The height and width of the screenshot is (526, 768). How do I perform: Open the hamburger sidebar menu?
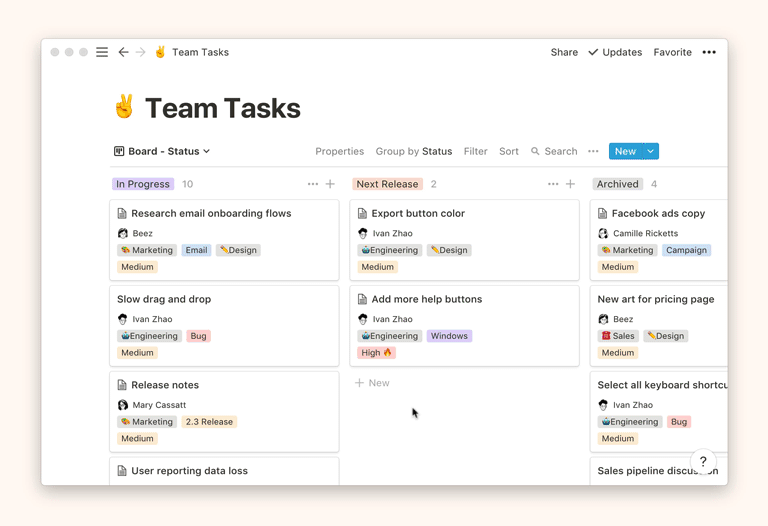click(x=102, y=52)
